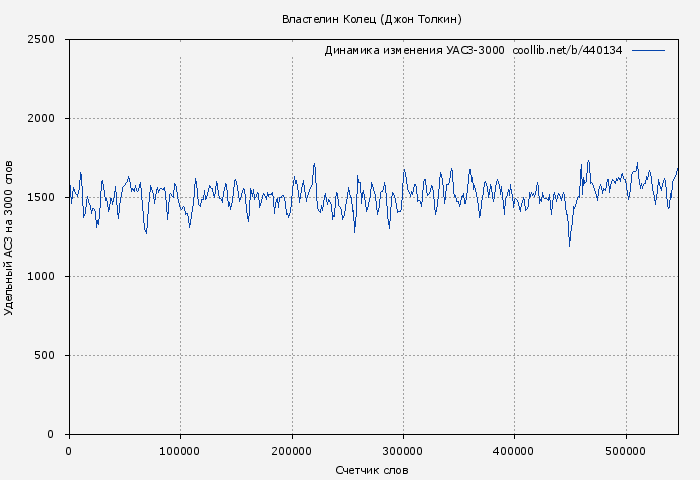Click the 100000 x-axis tick label
The image size is (700, 480).
click(x=180, y=452)
